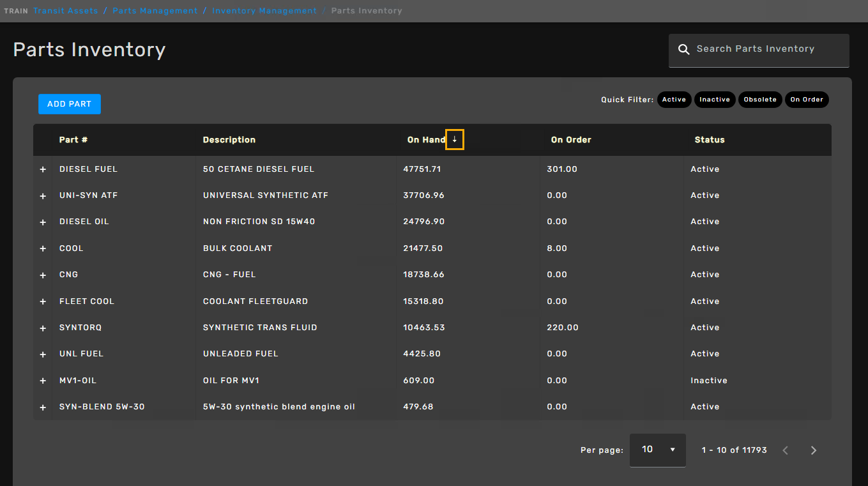Screen dimensions: 868x486
Task: Expand the SYN-BLEND 5W-30 row
Action: pos(43,407)
